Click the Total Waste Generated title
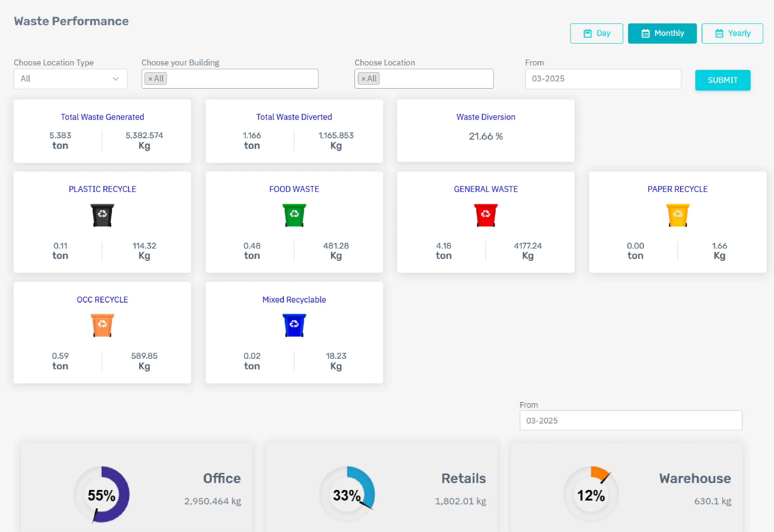Screen dimensions: 774x532 102,117
